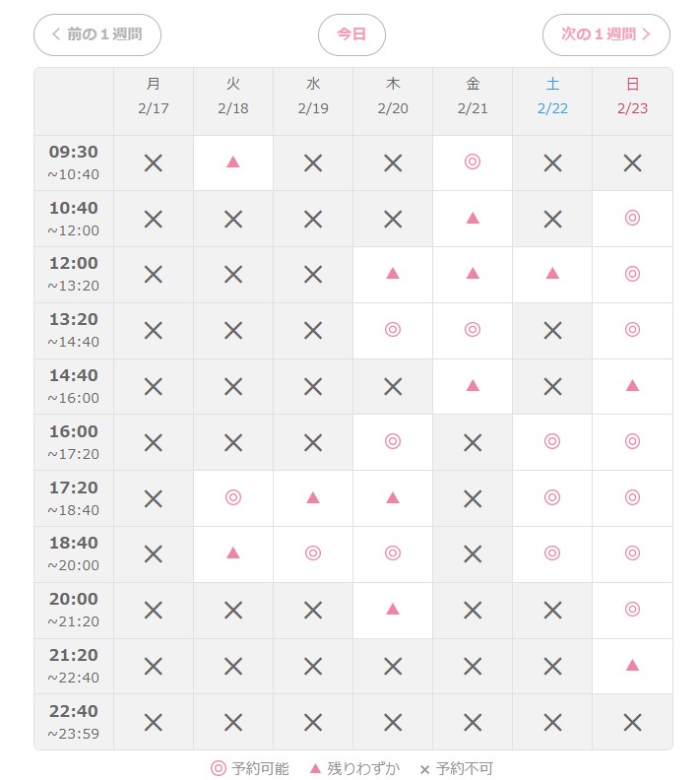Click the unavailable X on Monday 2/17 at 09:30

(154, 162)
